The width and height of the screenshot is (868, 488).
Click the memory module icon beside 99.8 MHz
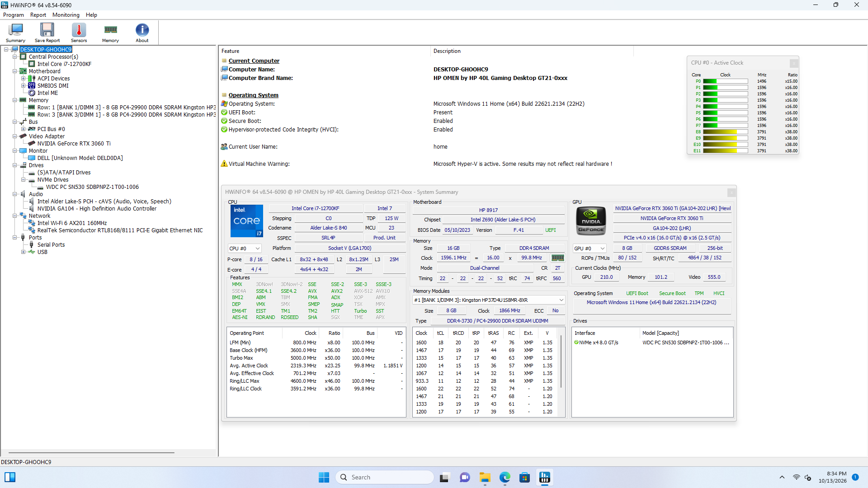pos(557,258)
